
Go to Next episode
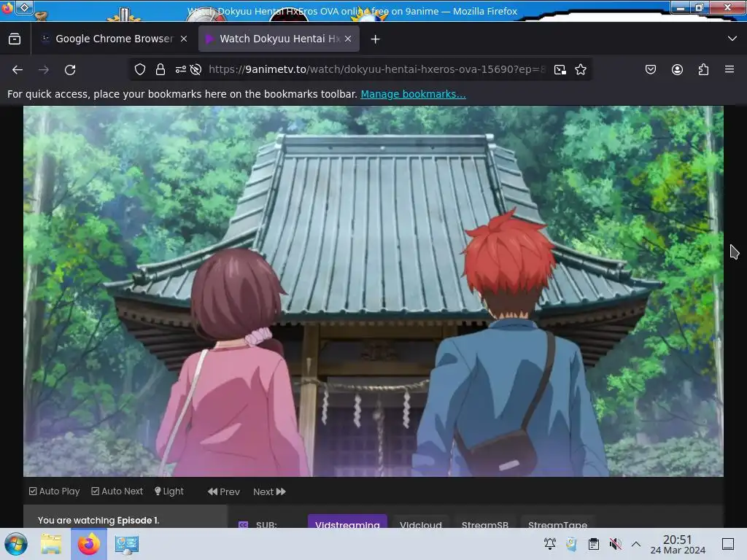click(269, 492)
